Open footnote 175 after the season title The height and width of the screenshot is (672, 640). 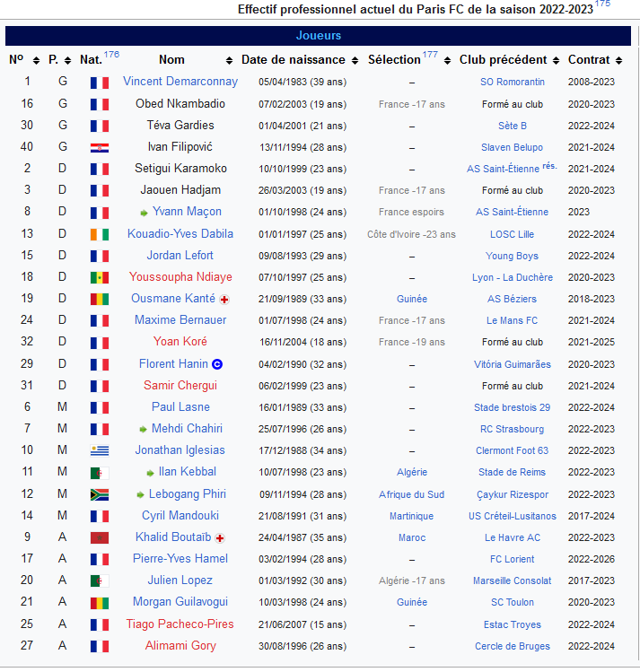pos(602,4)
